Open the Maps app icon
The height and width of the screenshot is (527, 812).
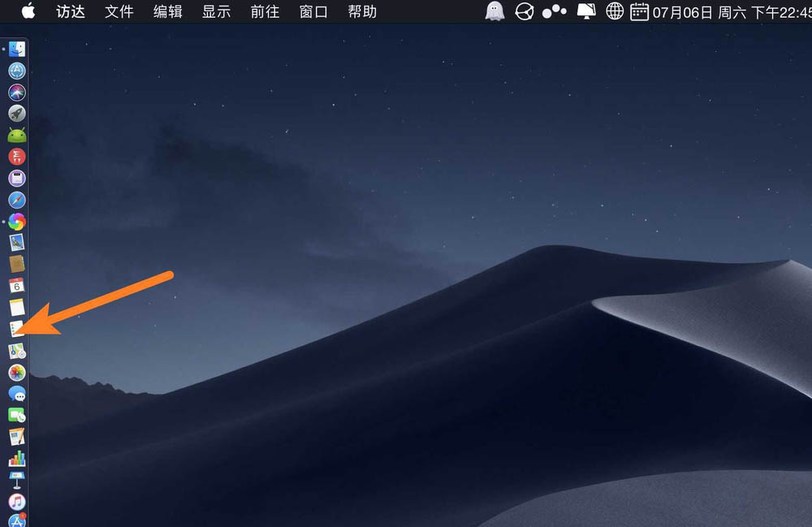[17, 351]
